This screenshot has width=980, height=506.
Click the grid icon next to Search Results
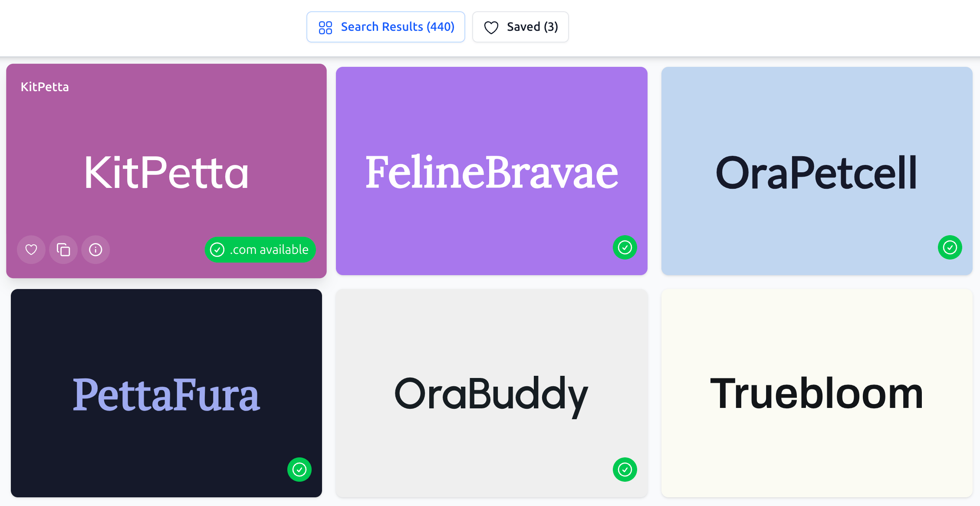(325, 26)
